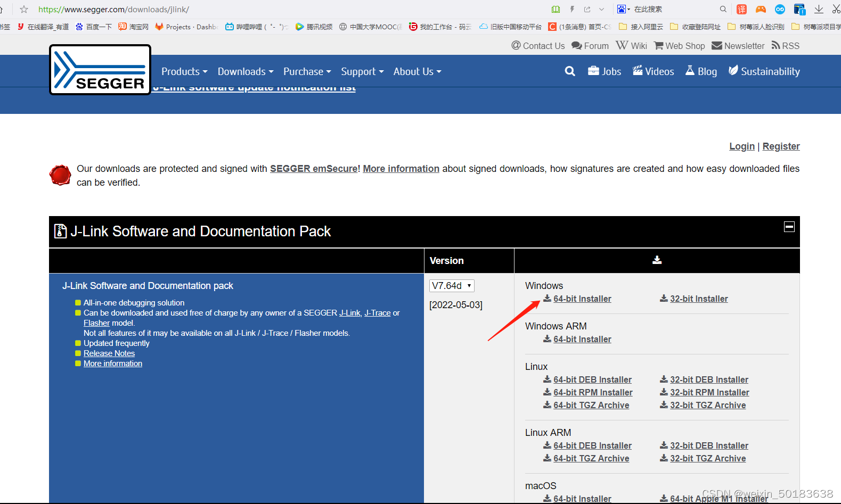Open the Downloads menu
Image resolution: width=841 pixels, height=504 pixels.
tap(246, 71)
